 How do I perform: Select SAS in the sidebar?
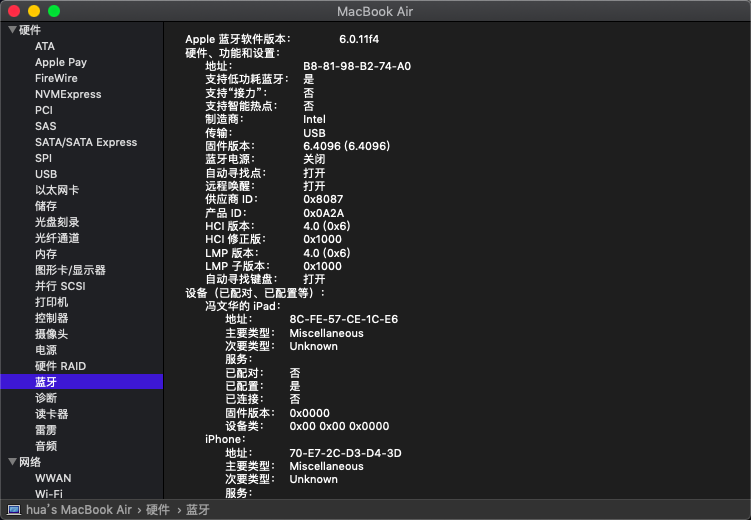click(46, 126)
